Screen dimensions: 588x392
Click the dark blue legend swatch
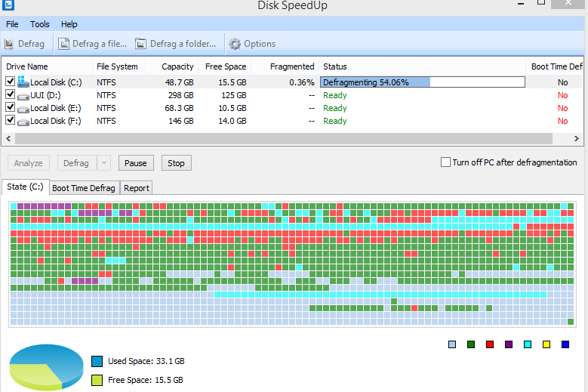coord(565,344)
